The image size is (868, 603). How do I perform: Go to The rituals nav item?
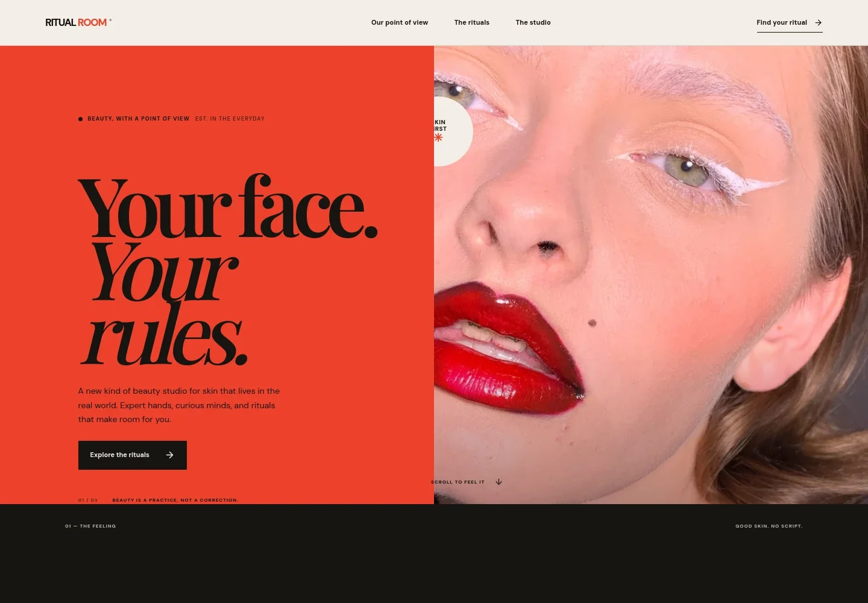472,22
